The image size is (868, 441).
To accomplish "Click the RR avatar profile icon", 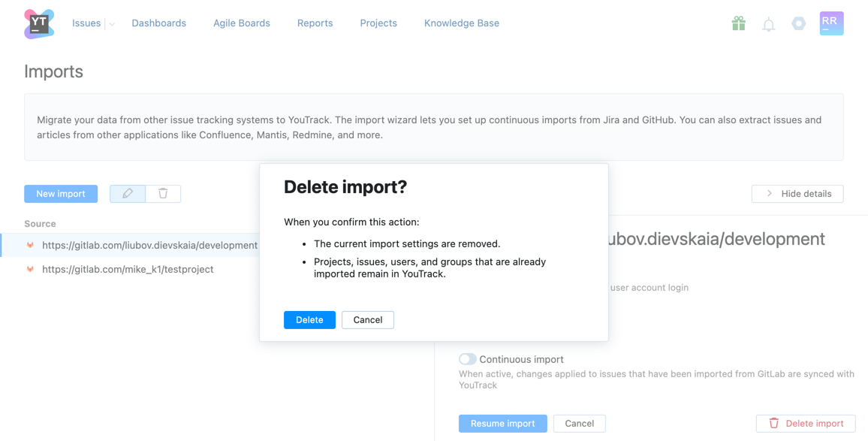I will coord(831,23).
